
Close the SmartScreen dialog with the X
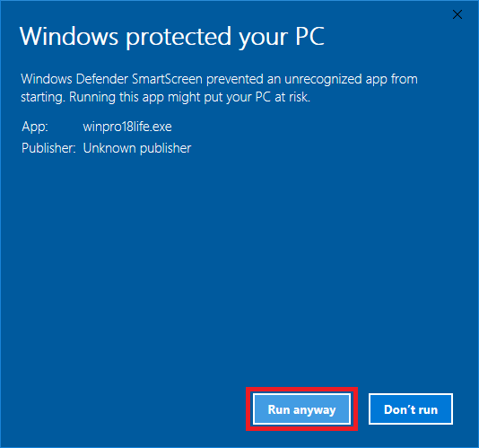click(457, 14)
